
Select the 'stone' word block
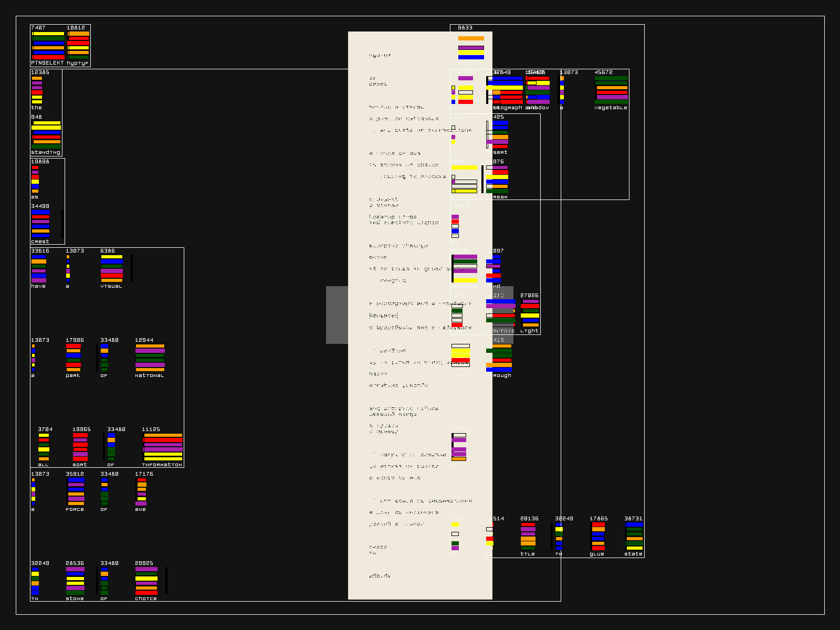tap(75, 581)
